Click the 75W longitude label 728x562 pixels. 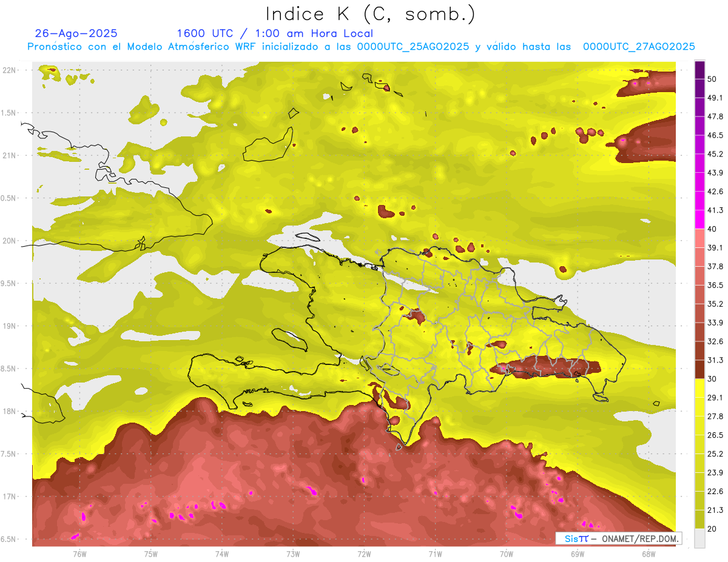[151, 554]
